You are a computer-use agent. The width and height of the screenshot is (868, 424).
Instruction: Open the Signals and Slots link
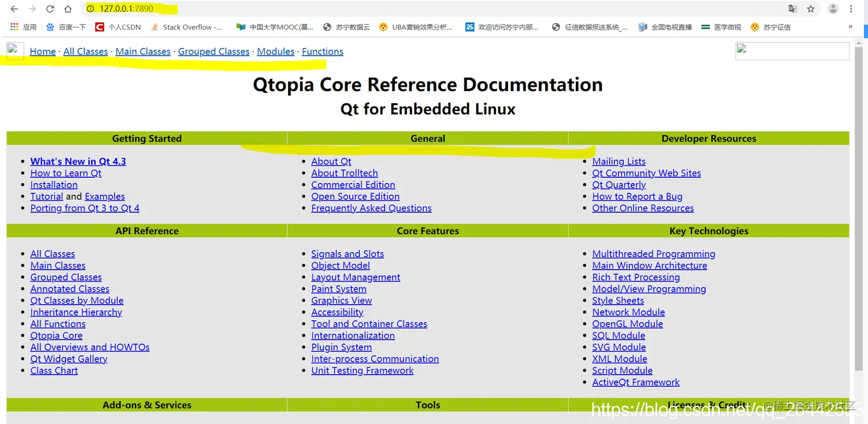(347, 254)
